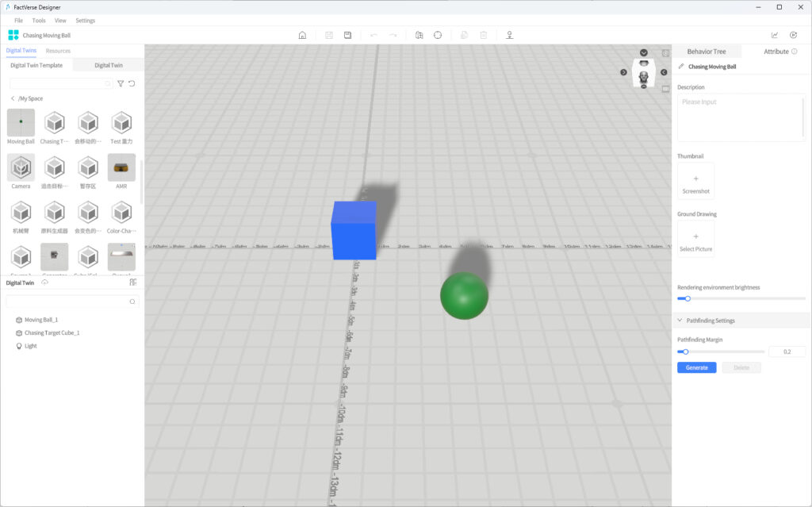This screenshot has width=812, height=507.
Task: Click the Generate button
Action: (x=696, y=367)
